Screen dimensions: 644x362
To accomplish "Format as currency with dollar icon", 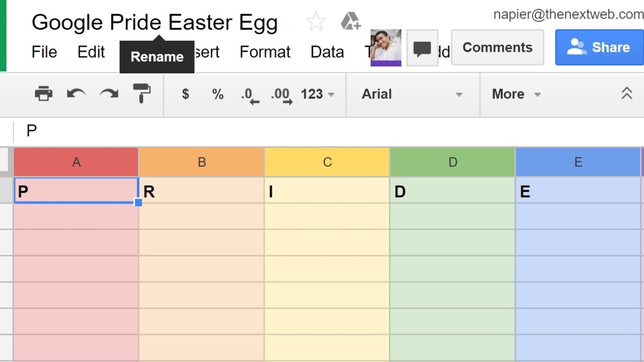I will [x=186, y=94].
